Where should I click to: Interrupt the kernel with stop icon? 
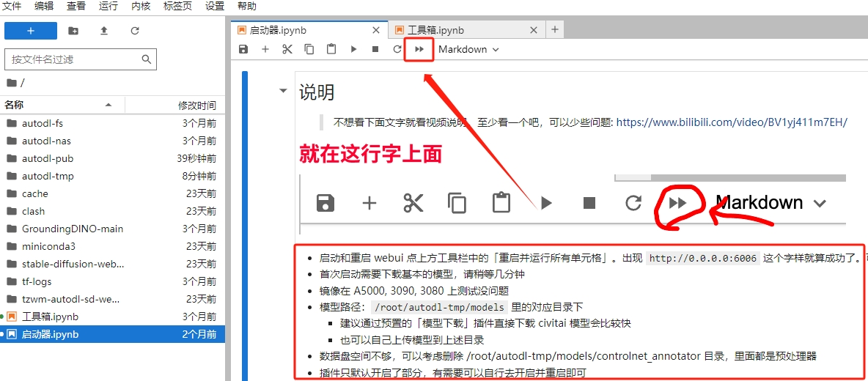pyautogui.click(x=375, y=49)
